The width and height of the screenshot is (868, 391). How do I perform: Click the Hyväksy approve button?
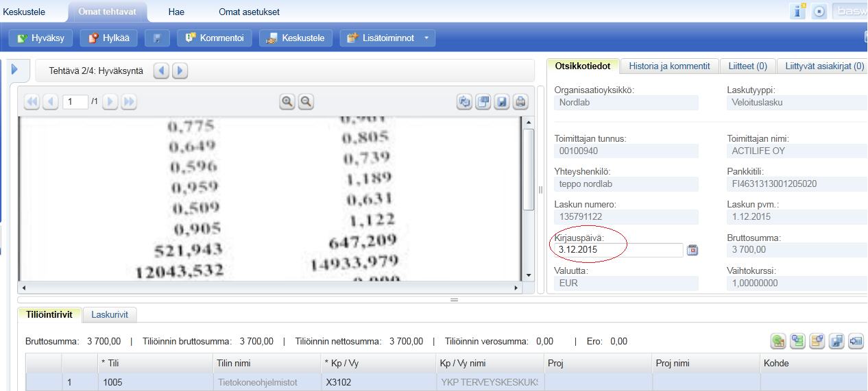pos(40,38)
